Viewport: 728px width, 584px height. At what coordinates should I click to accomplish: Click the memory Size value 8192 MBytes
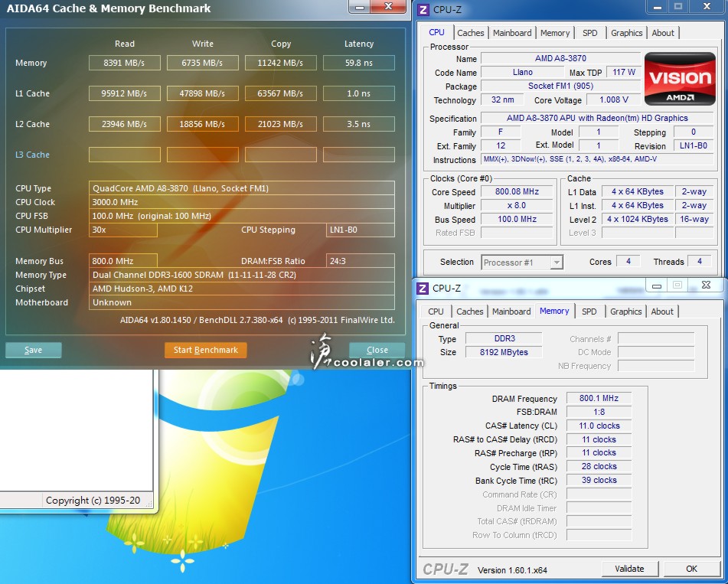tap(504, 352)
